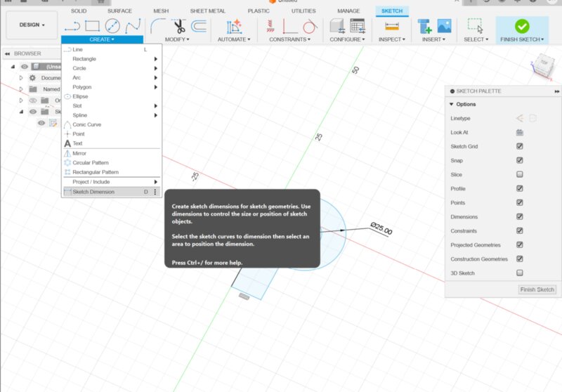
Task: Click the Insert Derive icon
Action: (425, 26)
